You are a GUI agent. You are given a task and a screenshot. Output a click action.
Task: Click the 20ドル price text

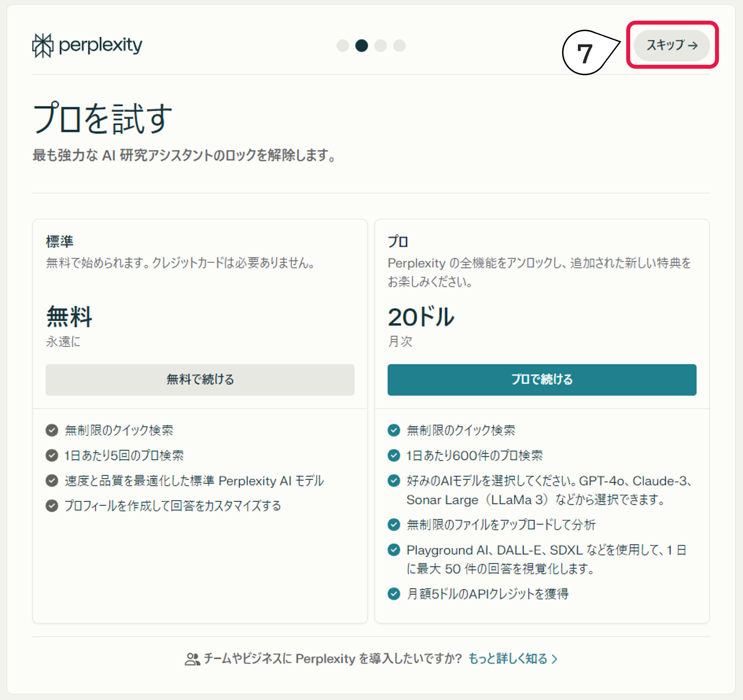tap(421, 317)
